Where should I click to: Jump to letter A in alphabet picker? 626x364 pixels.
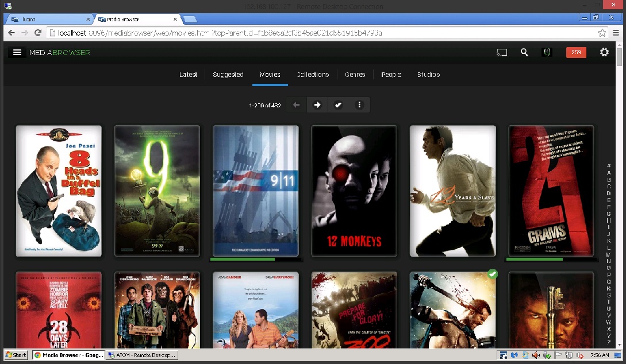609,173
